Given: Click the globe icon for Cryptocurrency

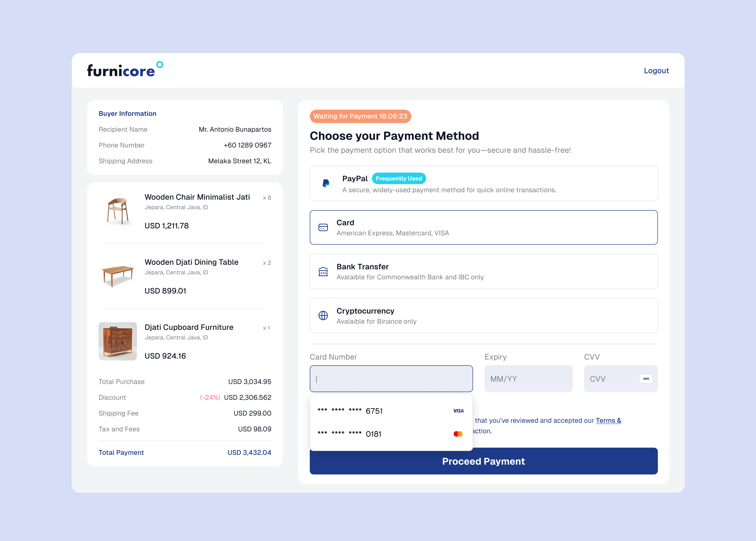Looking at the screenshot, I should point(323,316).
